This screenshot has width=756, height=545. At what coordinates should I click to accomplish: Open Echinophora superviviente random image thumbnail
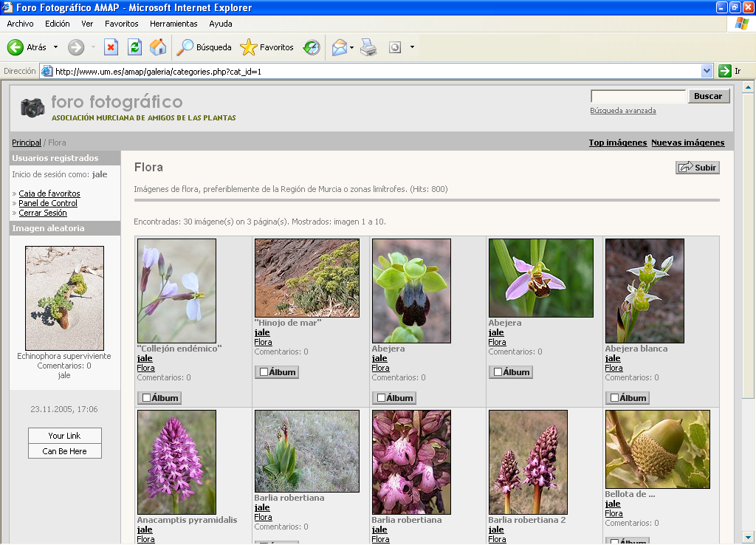[x=65, y=298]
